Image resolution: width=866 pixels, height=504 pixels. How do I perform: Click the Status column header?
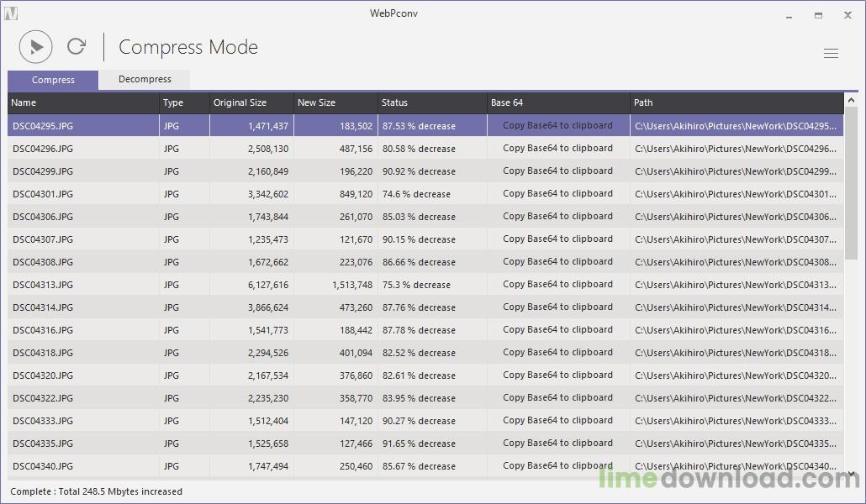point(431,102)
